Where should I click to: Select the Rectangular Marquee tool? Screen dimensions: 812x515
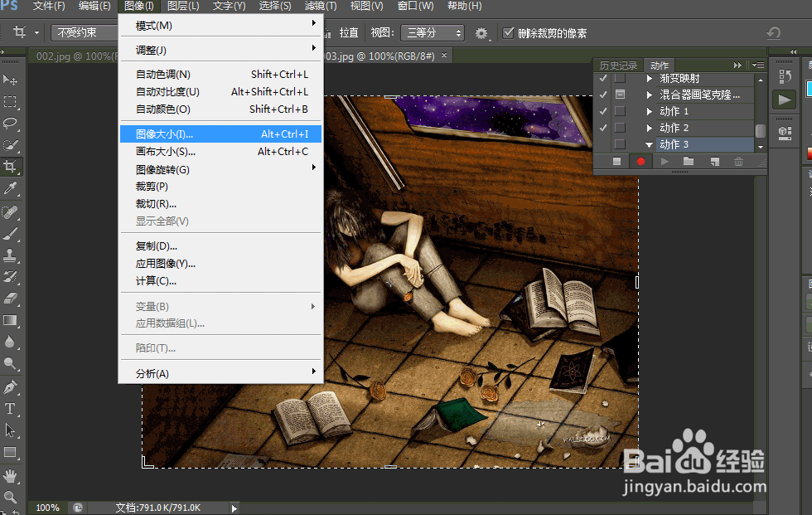pyautogui.click(x=10, y=101)
